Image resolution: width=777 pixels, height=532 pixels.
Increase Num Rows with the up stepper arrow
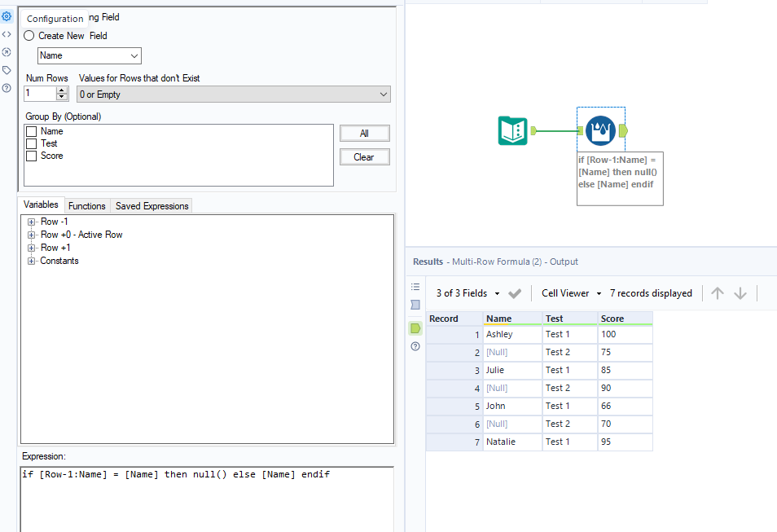(61, 90)
